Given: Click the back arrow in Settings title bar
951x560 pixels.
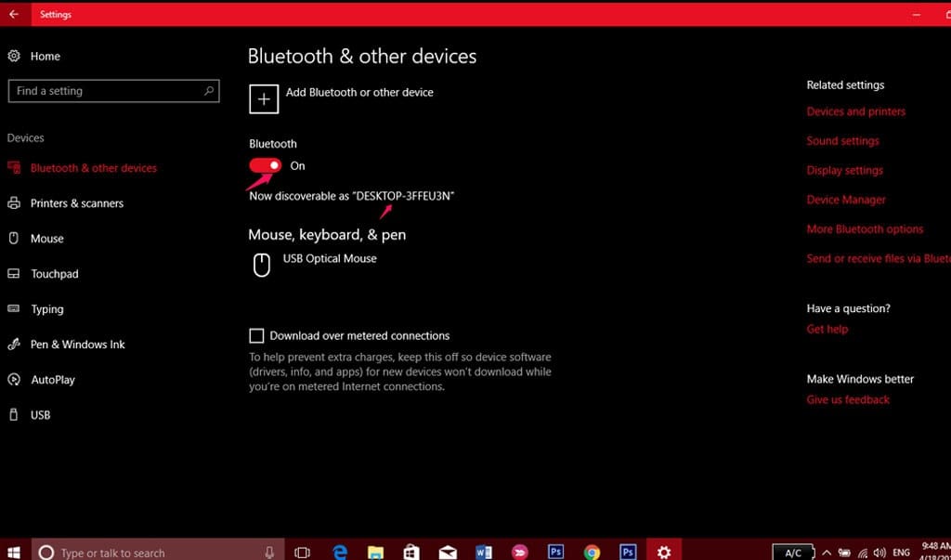Looking at the screenshot, I should (14, 14).
